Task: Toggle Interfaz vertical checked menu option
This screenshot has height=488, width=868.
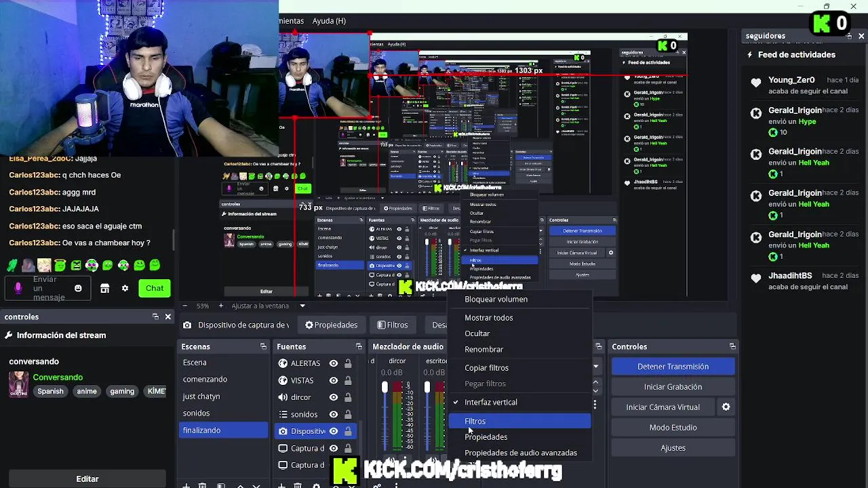Action: coord(519,402)
